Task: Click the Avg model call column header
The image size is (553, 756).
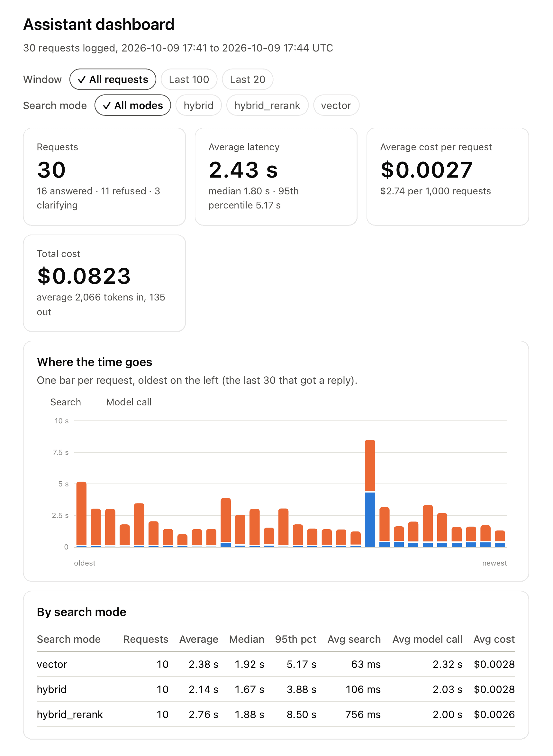Action: click(x=428, y=639)
